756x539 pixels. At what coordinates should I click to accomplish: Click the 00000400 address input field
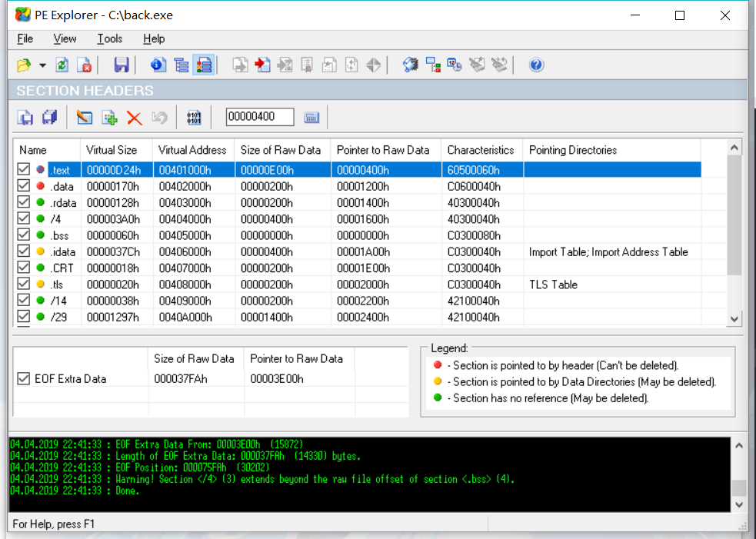point(260,117)
